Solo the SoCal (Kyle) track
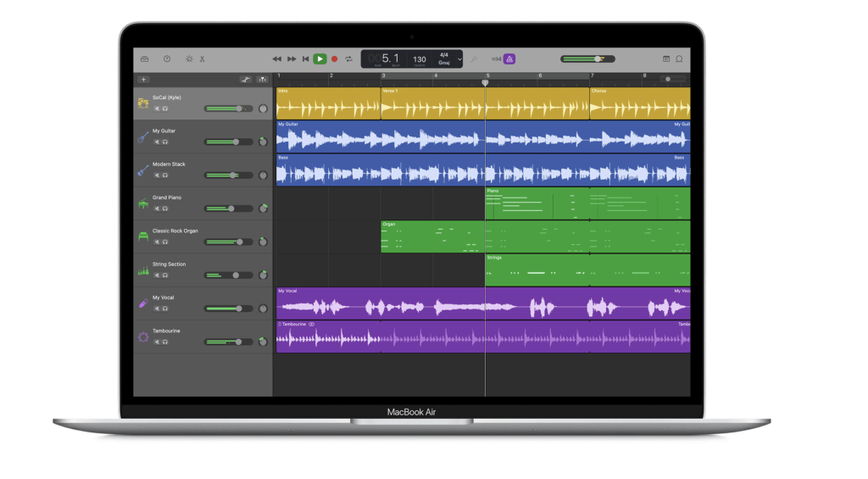This screenshot has width=868, height=479. [165, 109]
